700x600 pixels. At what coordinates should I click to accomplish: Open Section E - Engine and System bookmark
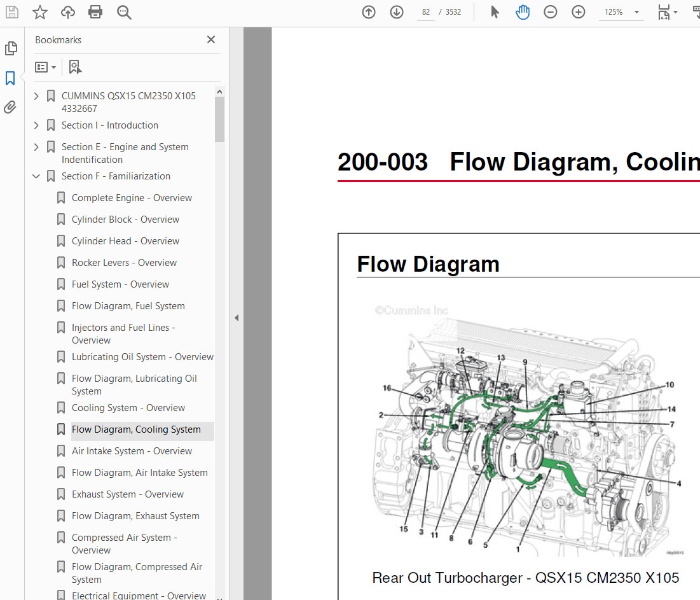125,153
